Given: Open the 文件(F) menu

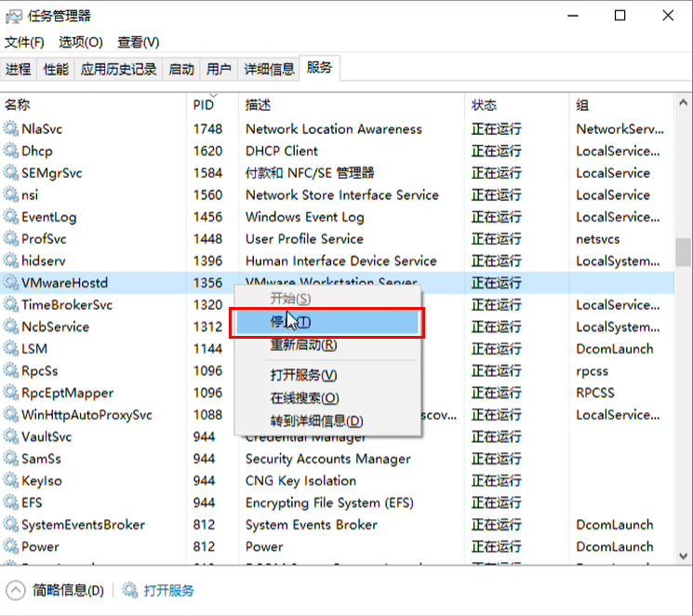Looking at the screenshot, I should [x=24, y=42].
